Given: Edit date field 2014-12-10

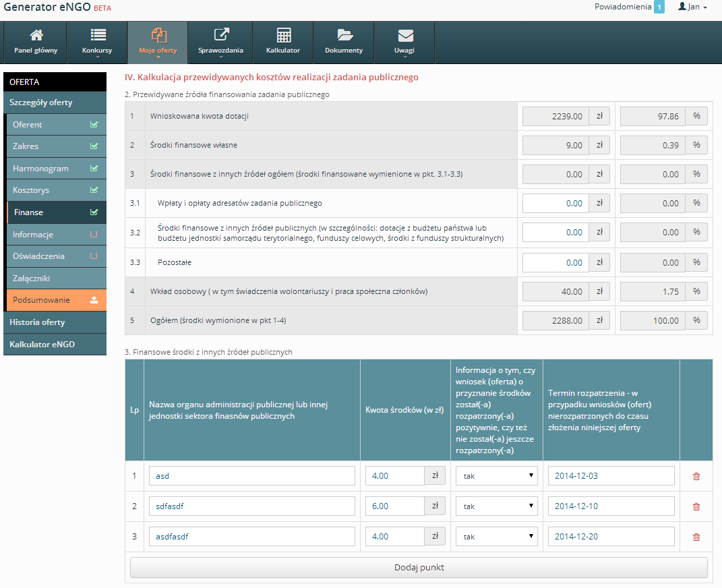Looking at the screenshot, I should click(x=611, y=506).
